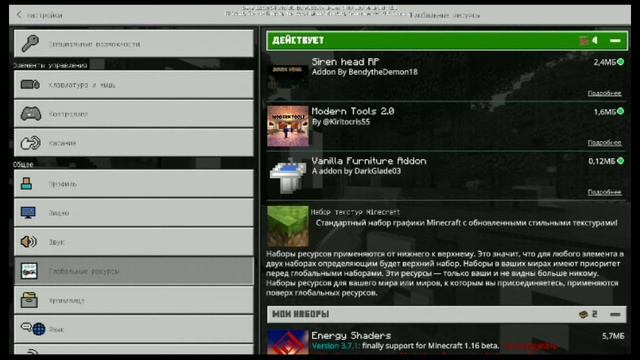
Task: Click the Energy Shaders pack thumbnail
Action: (287, 342)
